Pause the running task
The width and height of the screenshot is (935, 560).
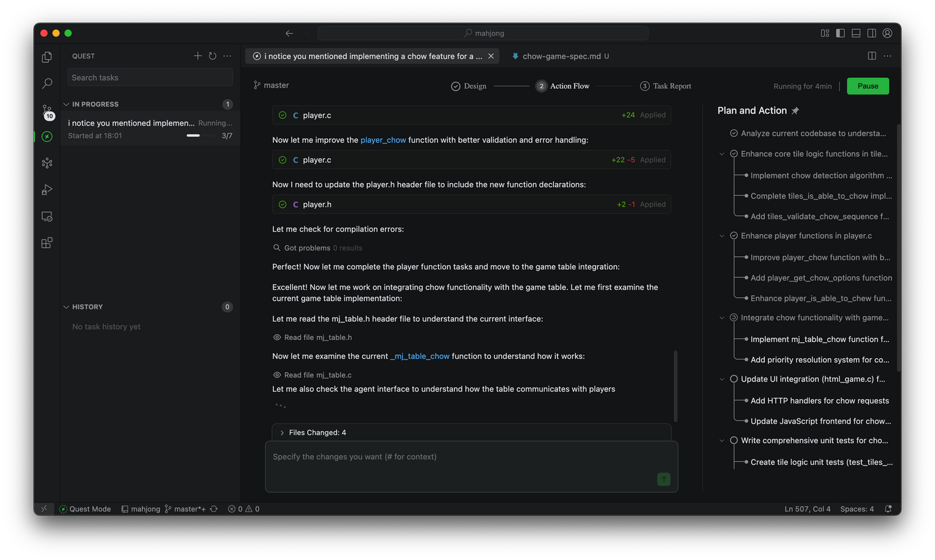[867, 86]
